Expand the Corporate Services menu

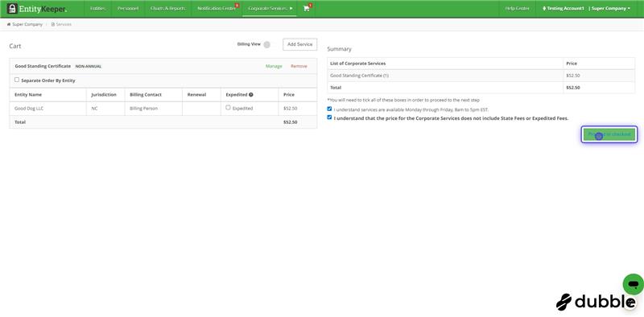click(x=270, y=8)
